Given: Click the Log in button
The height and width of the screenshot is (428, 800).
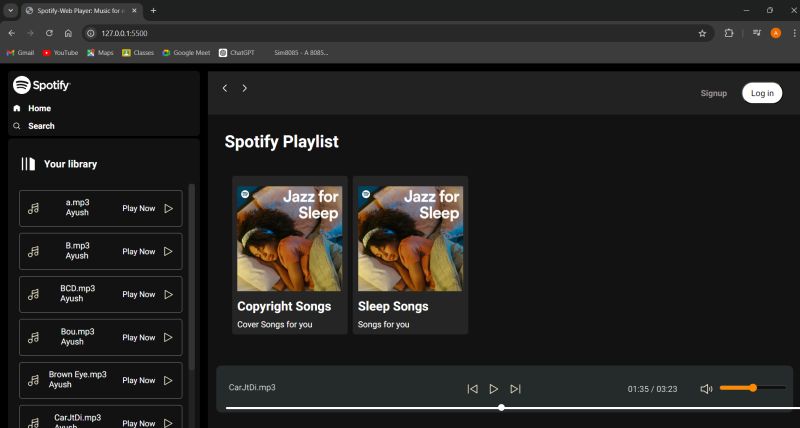Looking at the screenshot, I should [762, 93].
